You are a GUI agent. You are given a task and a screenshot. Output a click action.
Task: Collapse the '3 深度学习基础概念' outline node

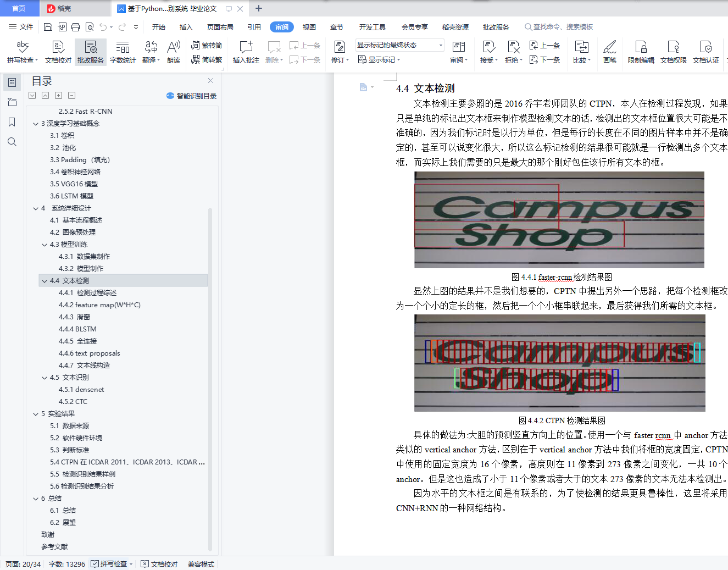36,124
